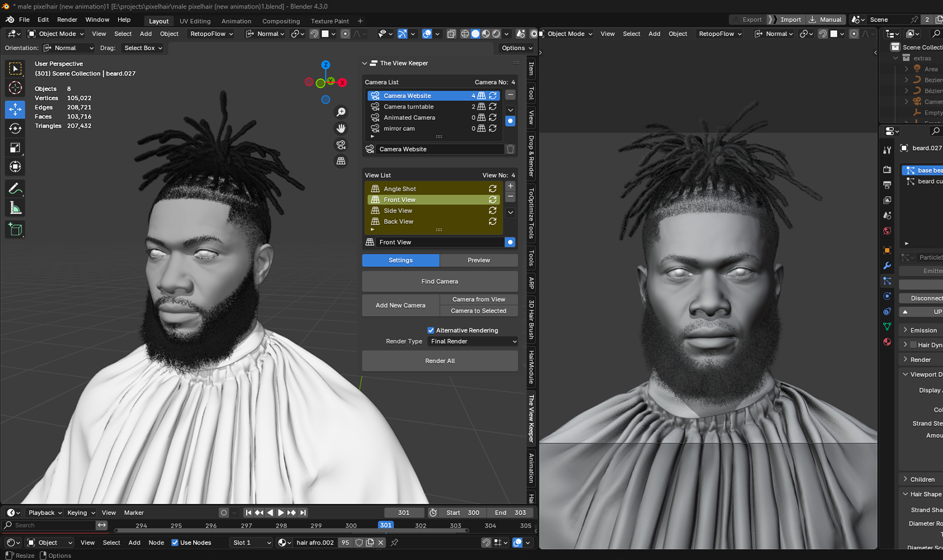The width and height of the screenshot is (943, 560).
Task: Click the timeline Search field
Action: pos(49,525)
